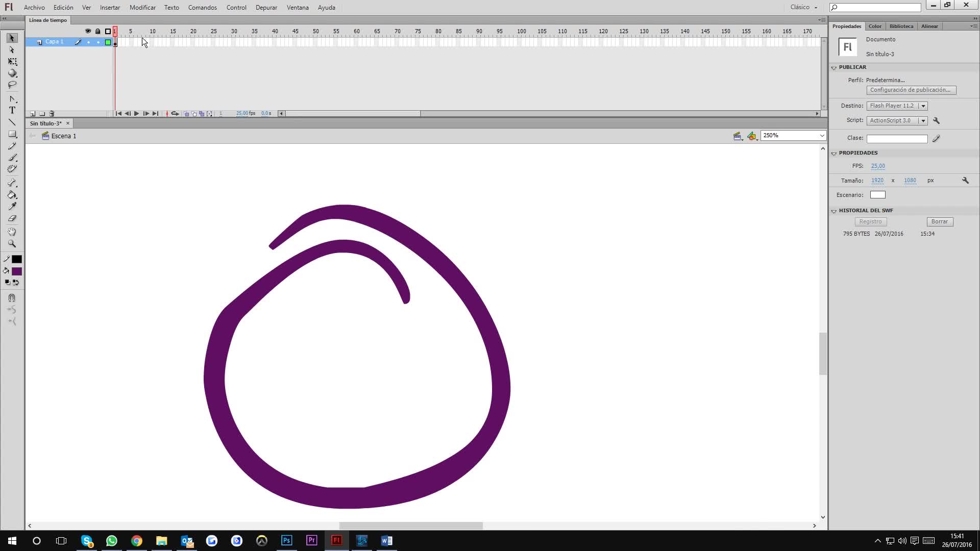Select the Hand tool

click(x=12, y=232)
